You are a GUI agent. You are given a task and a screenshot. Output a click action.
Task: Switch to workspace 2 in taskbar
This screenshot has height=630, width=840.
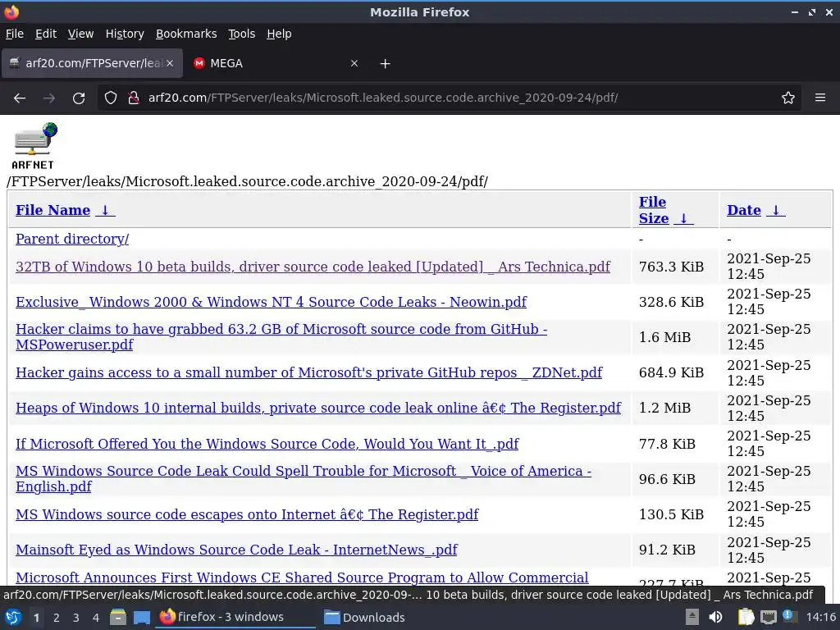coord(56,618)
